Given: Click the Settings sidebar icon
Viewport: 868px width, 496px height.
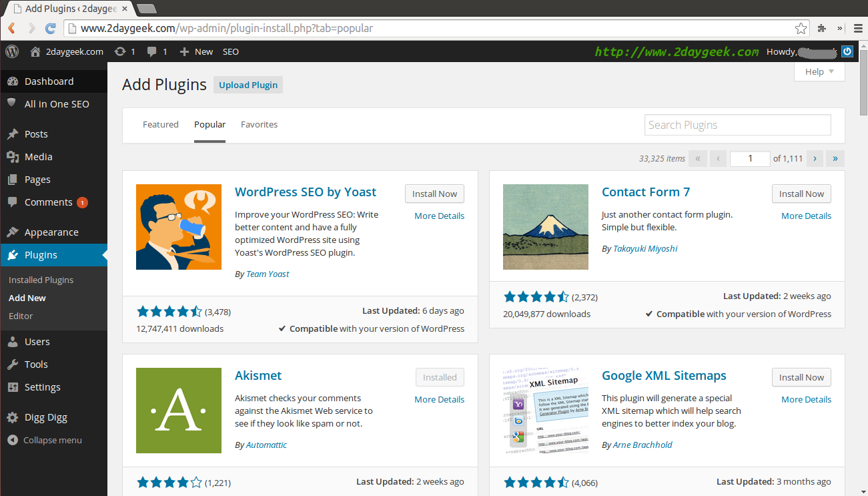Looking at the screenshot, I should 13,387.
